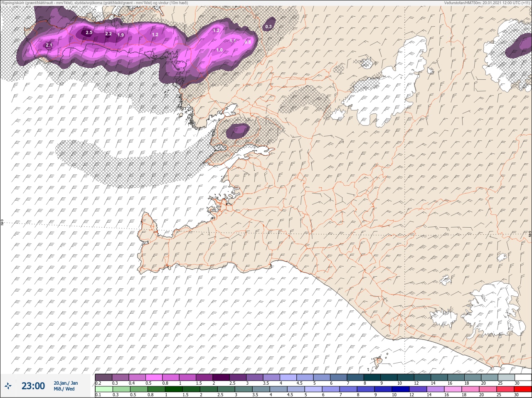Select the bright pink 0.5 swatch, upper legend
The width and height of the screenshot is (532, 398).
[x=155, y=377]
